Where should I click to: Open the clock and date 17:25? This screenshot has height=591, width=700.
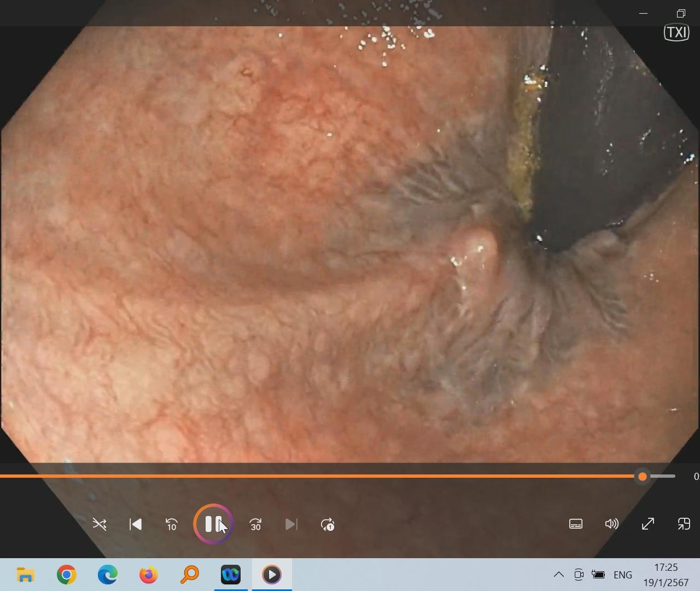(666, 575)
